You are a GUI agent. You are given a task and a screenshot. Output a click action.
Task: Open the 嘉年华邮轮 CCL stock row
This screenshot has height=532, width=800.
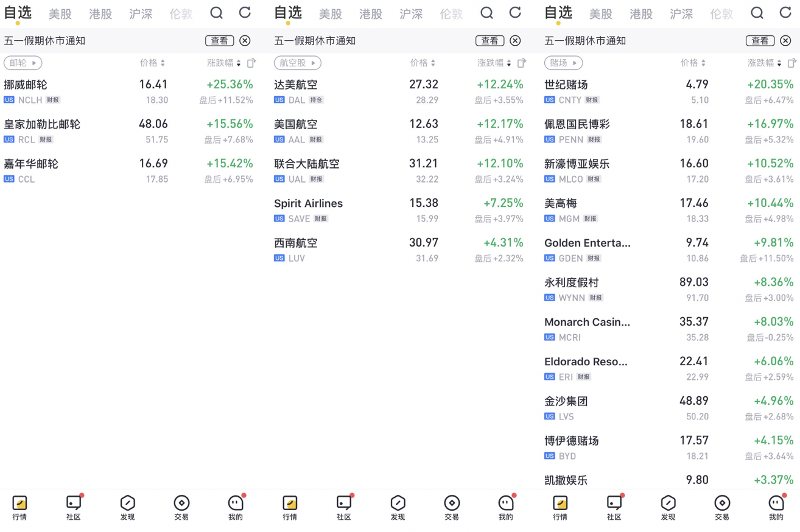pos(128,170)
